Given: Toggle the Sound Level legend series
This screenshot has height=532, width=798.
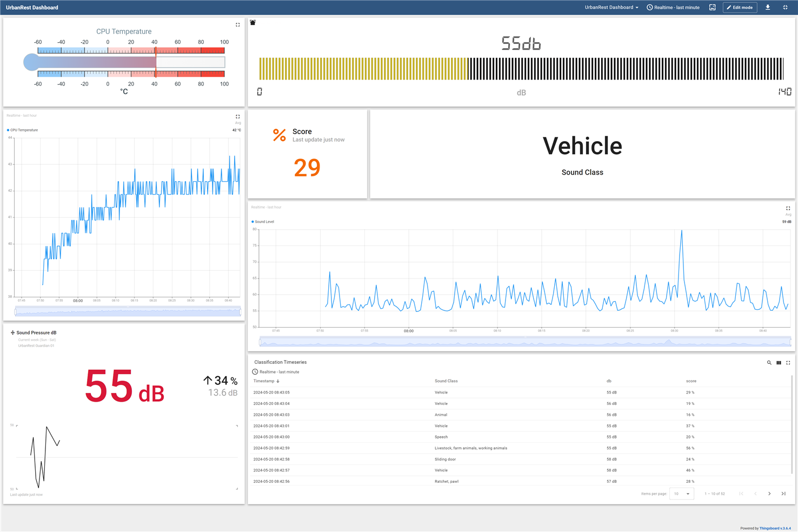Looking at the screenshot, I should [263, 222].
